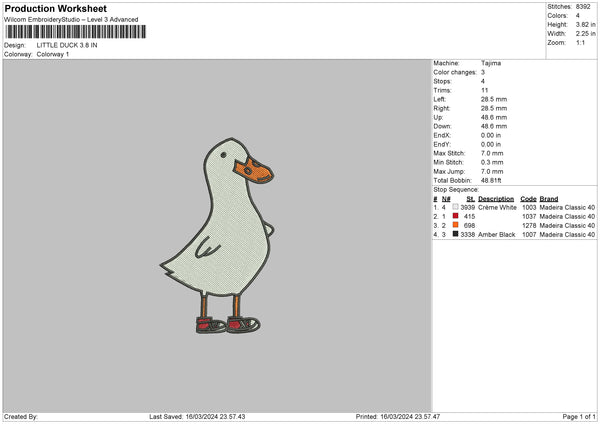
Task: Click the Page 1 of 1 indicator
Action: click(579, 417)
